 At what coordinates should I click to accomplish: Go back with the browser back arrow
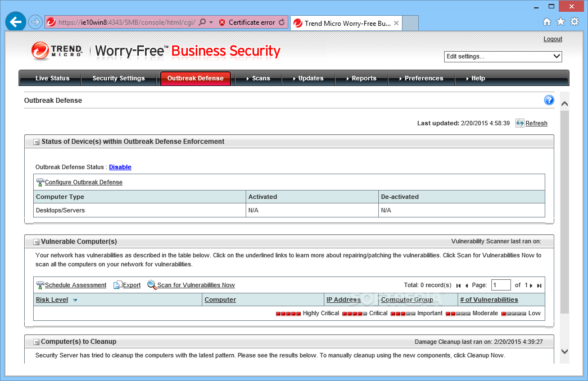pyautogui.click(x=16, y=22)
